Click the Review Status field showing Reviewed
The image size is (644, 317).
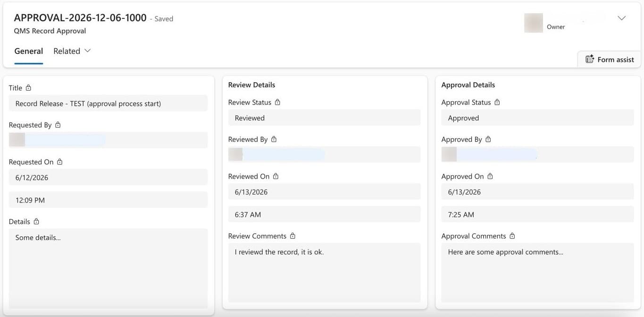click(324, 118)
